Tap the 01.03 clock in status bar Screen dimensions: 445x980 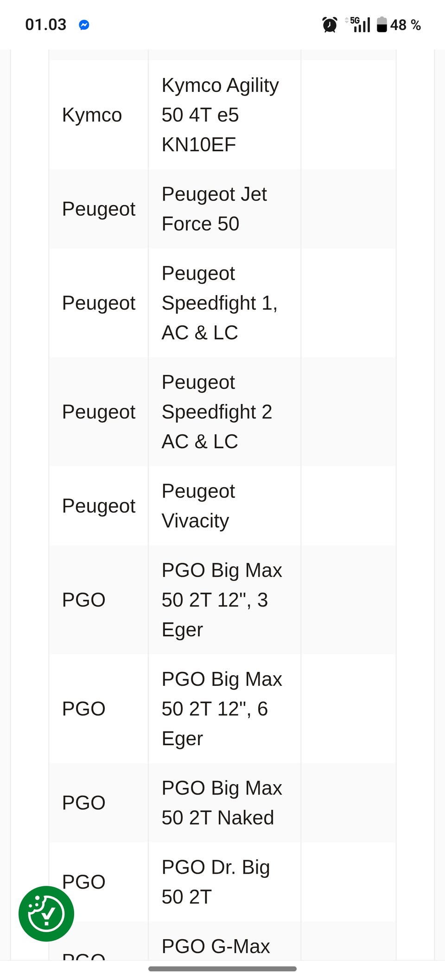[x=46, y=25]
